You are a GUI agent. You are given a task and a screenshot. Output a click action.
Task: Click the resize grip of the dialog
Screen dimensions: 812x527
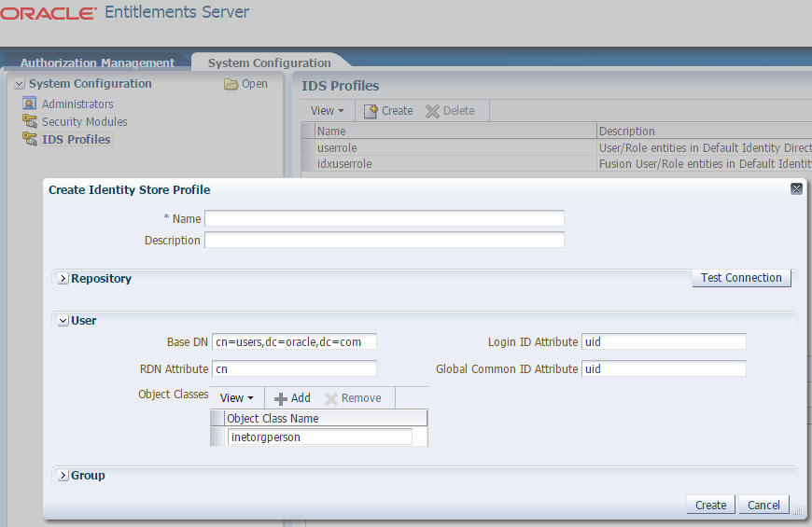coord(797,511)
